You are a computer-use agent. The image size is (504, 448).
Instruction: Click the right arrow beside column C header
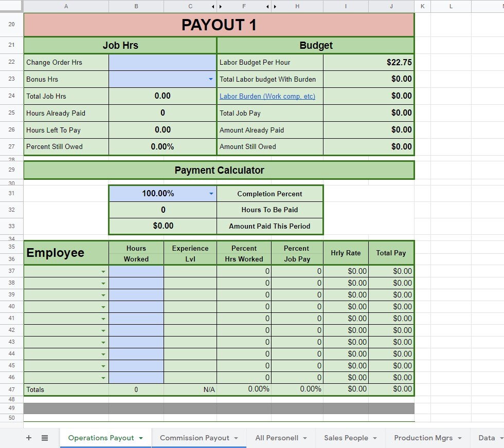pos(220,7)
